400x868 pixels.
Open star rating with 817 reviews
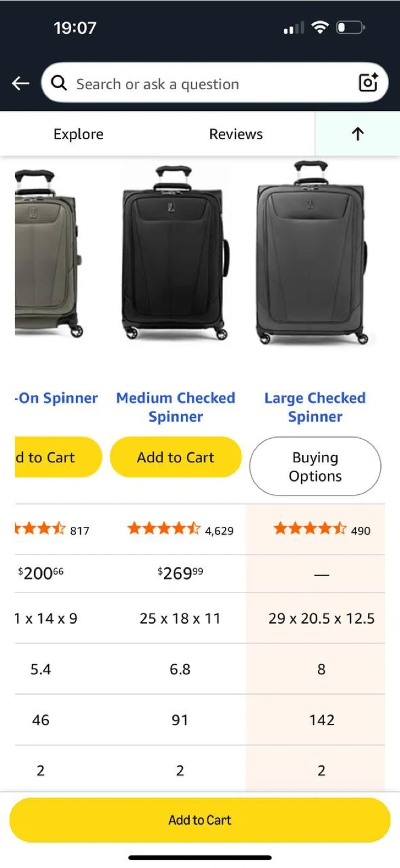point(52,529)
